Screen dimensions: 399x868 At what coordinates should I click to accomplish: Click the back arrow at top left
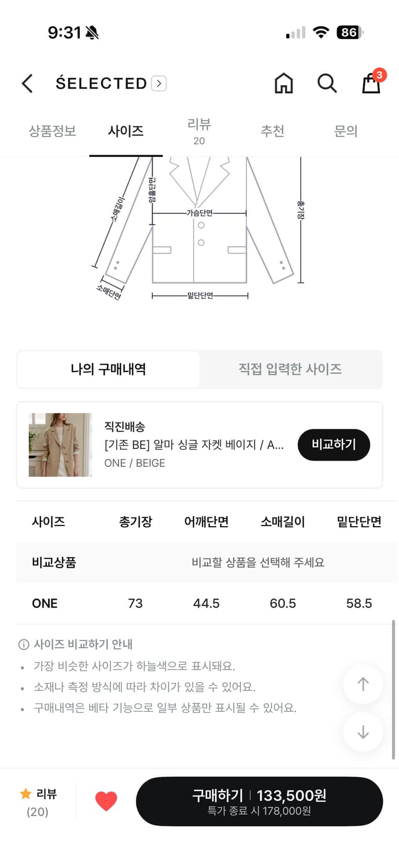(x=27, y=83)
